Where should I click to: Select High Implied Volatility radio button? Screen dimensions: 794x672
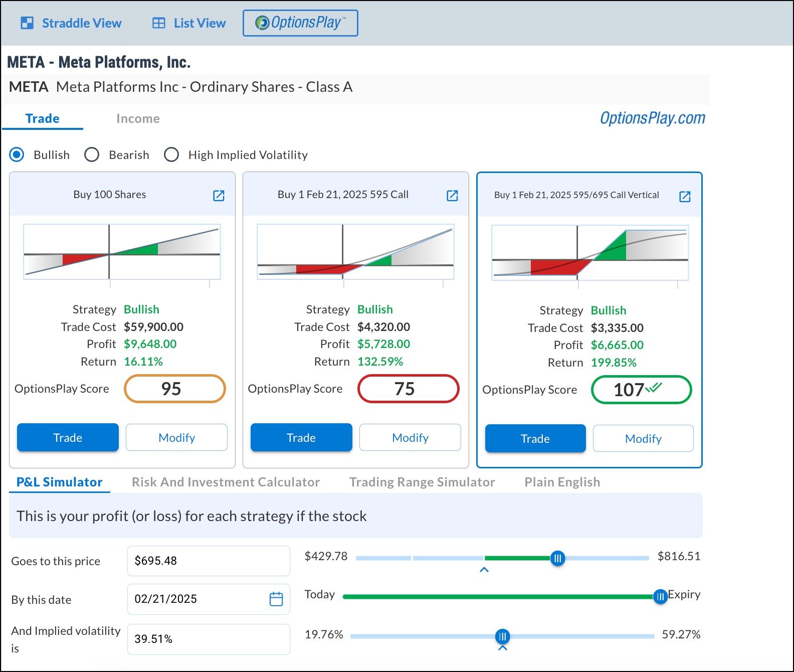click(x=171, y=154)
